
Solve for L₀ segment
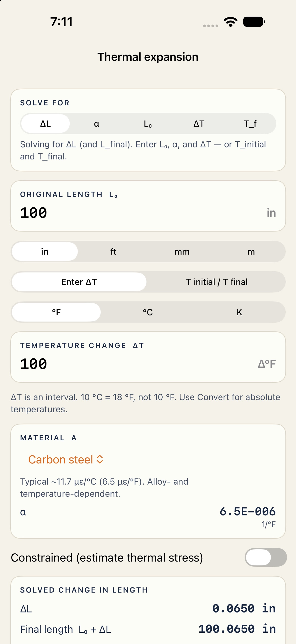148,123
